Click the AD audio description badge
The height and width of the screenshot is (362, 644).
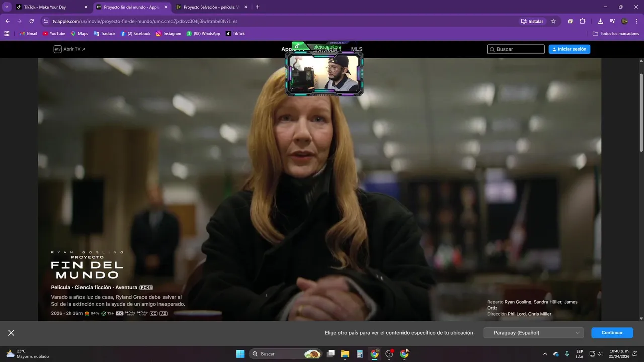tap(164, 313)
